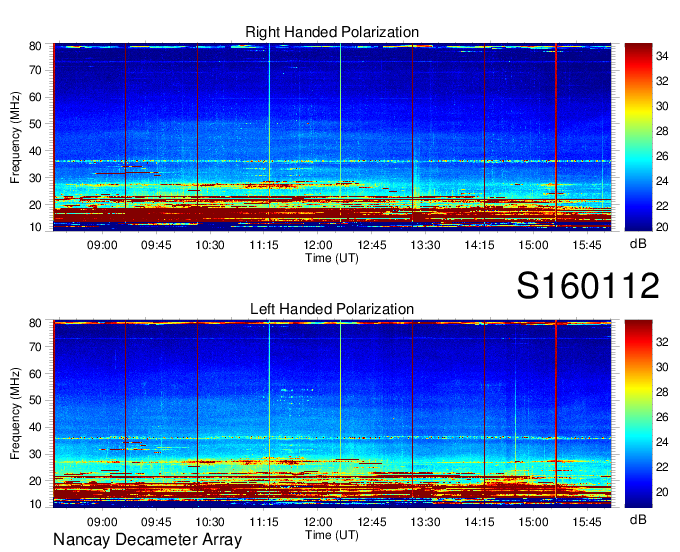Click the 15:00 tick under Right Handed plot
Image resolution: width=680 pixels, height=552 pixels.
[533, 245]
